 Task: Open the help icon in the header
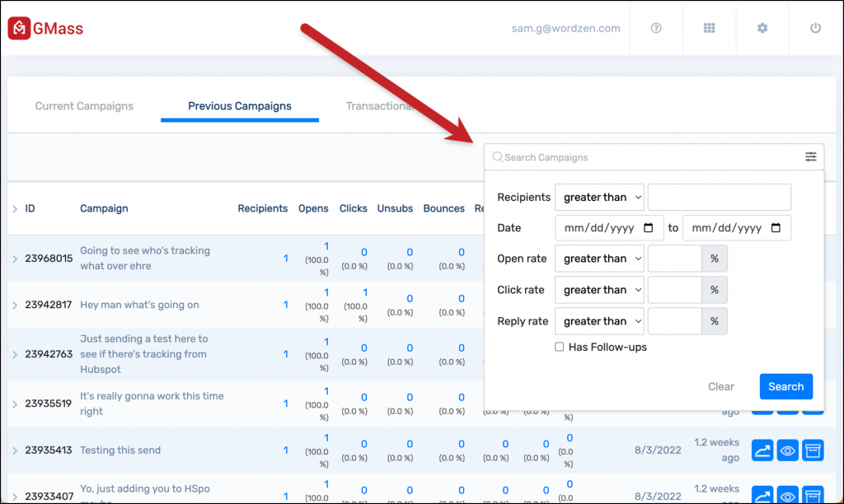(655, 27)
